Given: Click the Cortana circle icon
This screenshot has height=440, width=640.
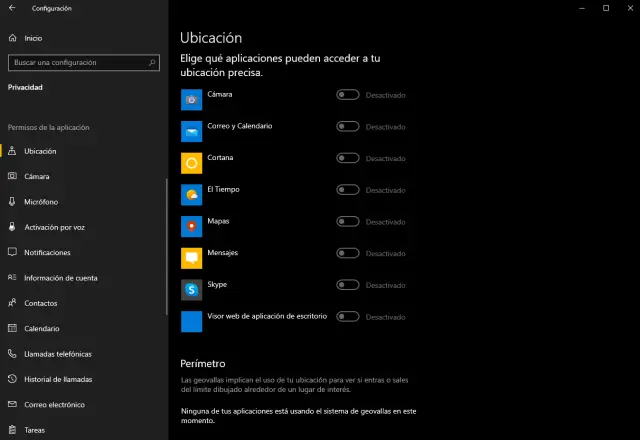Looking at the screenshot, I should 191,163.
